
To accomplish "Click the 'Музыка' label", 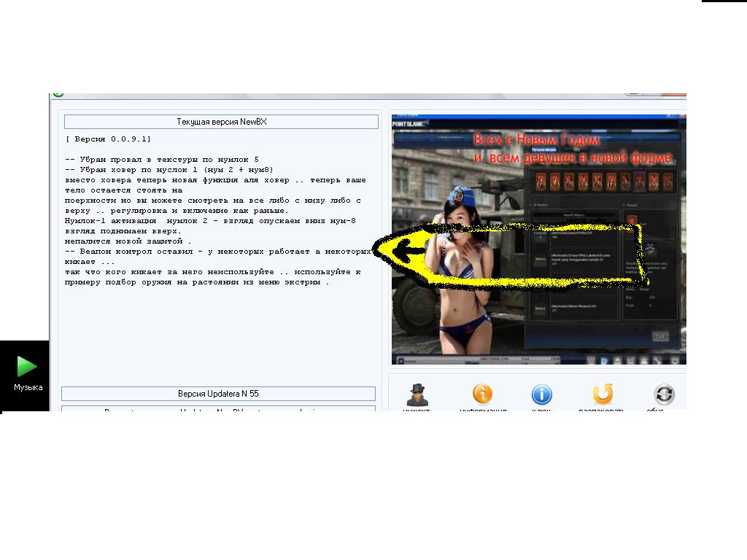I will click(28, 388).
